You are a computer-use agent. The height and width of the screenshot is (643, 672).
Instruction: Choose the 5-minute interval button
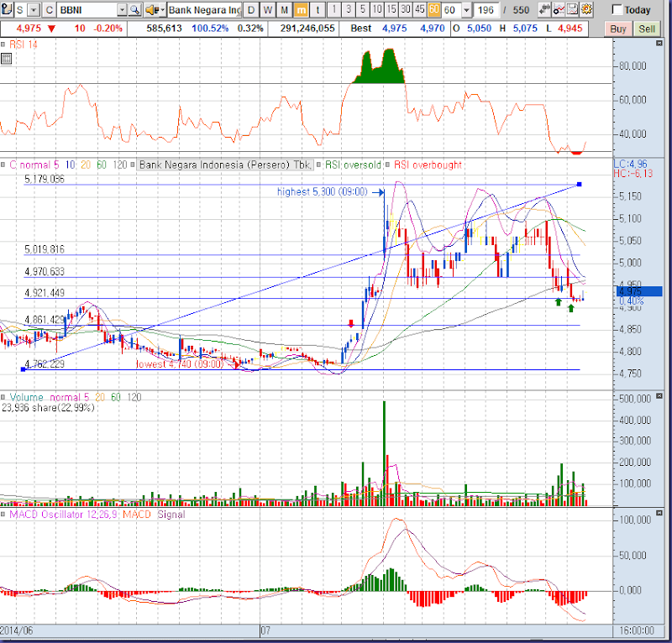point(363,9)
